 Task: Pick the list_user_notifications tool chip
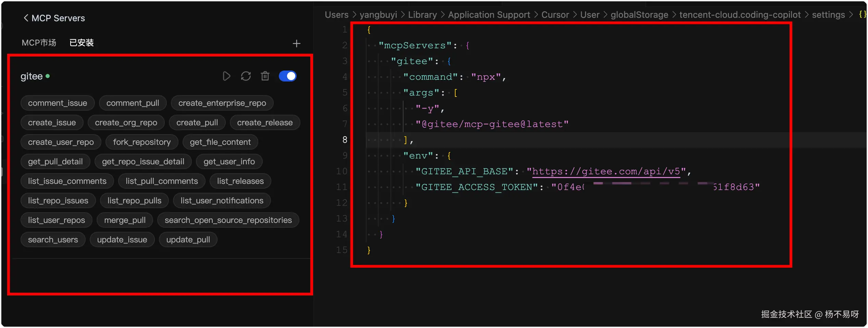222,201
